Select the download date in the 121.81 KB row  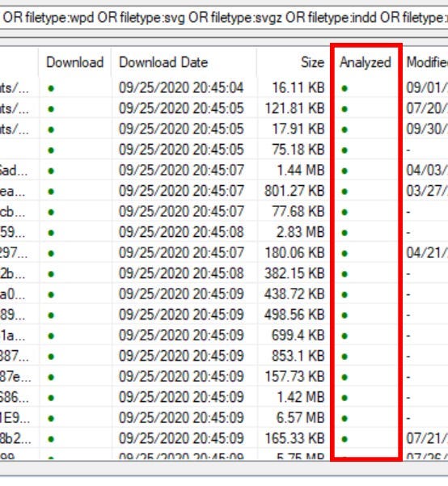(181, 108)
